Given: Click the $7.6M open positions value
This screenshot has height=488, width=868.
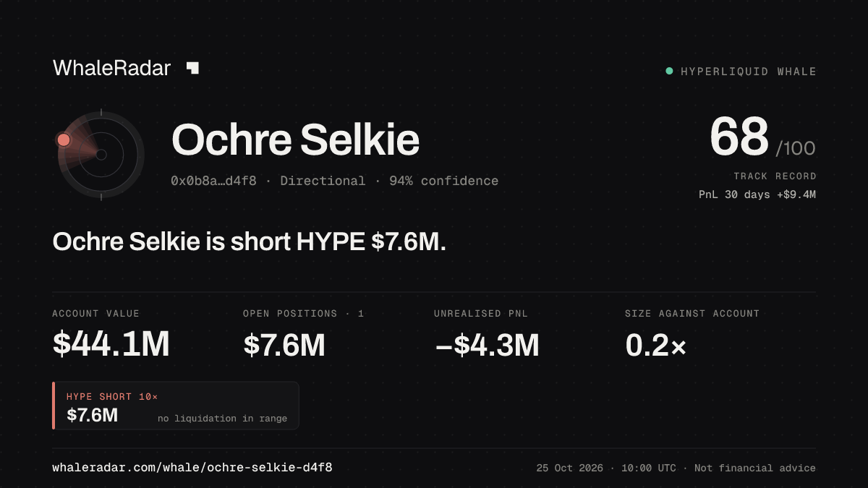Looking at the screenshot, I should (x=284, y=345).
